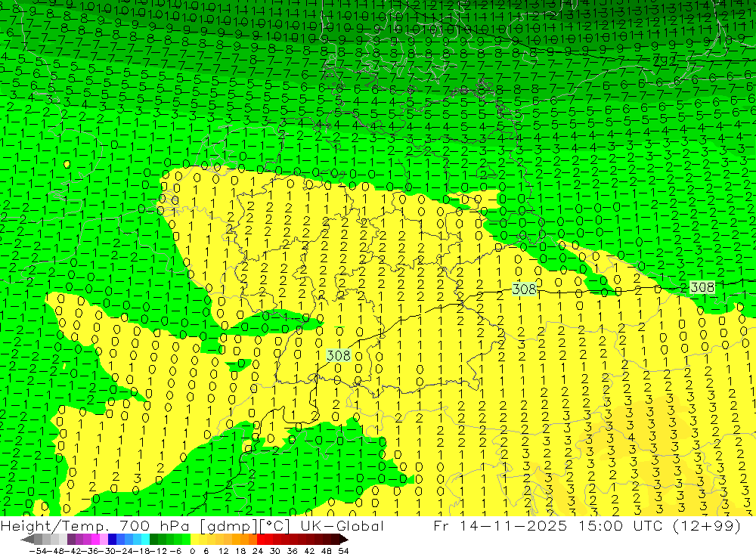Click the dark blue swatch above -30 in legend

pyautogui.click(x=112, y=539)
